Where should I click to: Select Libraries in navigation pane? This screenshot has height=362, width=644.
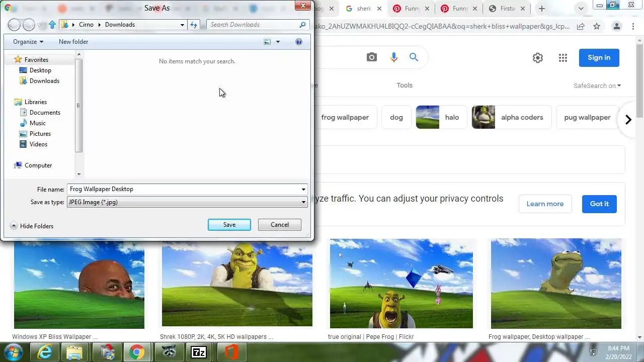pos(35,102)
